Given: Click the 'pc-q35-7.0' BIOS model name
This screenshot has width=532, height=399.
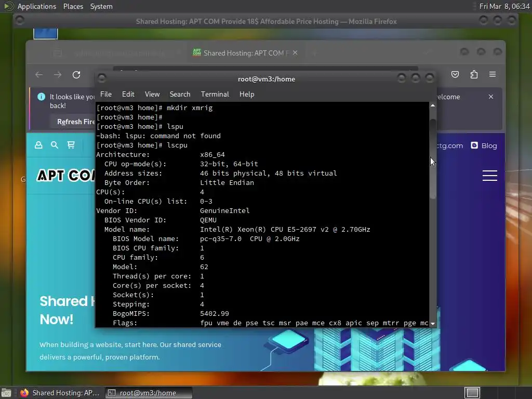Looking at the screenshot, I should (x=220, y=239).
